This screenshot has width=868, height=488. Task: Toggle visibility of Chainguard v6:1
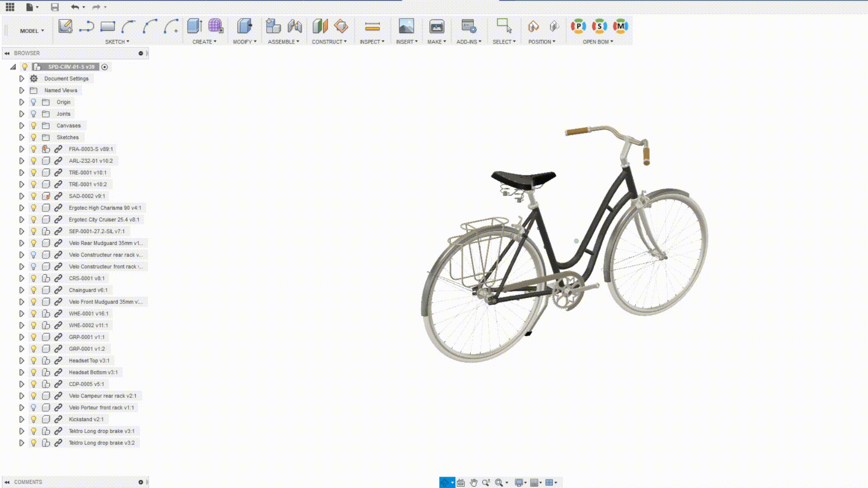click(x=34, y=290)
